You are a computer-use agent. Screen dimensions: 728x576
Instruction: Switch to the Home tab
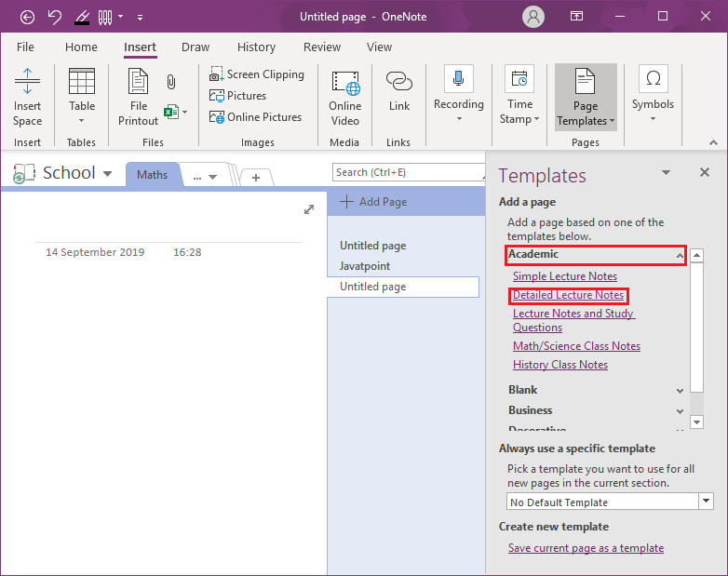click(81, 47)
